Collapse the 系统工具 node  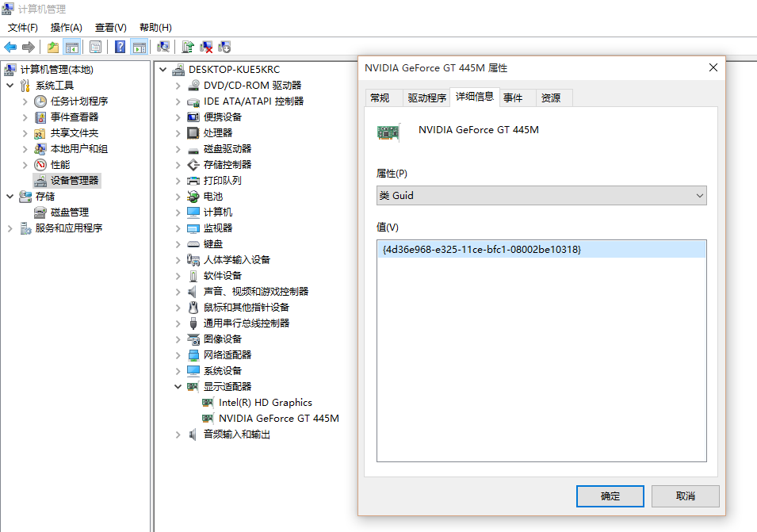click(x=10, y=86)
